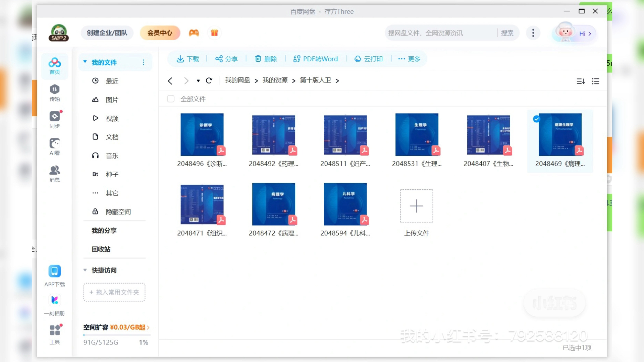Click the 第十版人卫 breadcrumb
Viewport: 644px width, 362px height.
coord(315,80)
